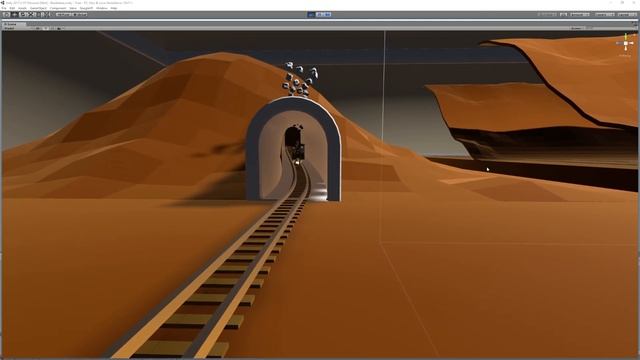Open the Assets menu
Viewport: 640px width, 360px height.
tap(22, 8)
